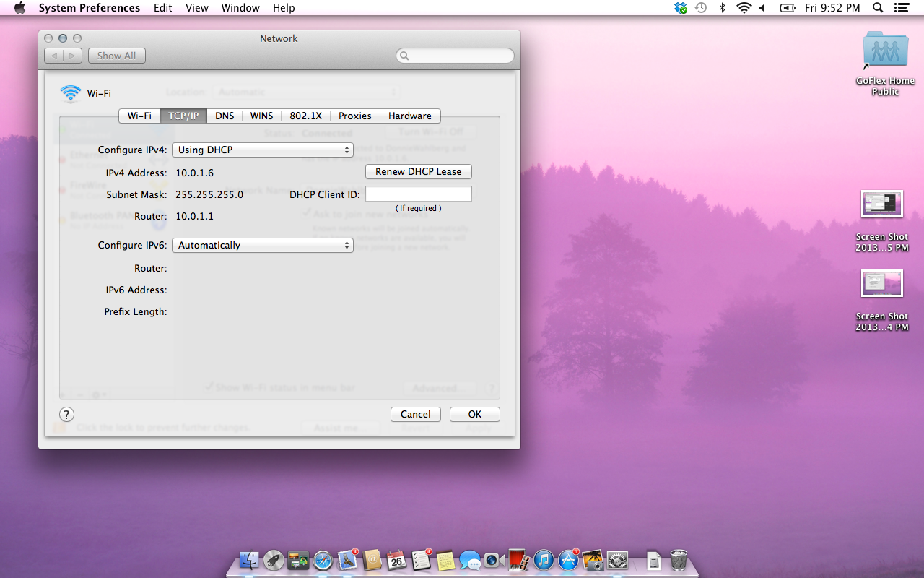Open Reminders checklist icon in dock
The width and height of the screenshot is (924, 578).
(421, 560)
